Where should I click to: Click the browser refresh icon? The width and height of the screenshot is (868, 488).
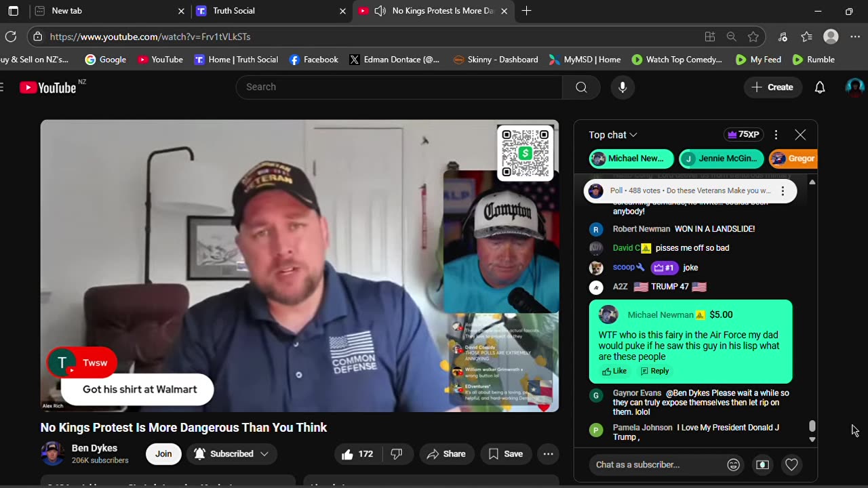[10, 37]
